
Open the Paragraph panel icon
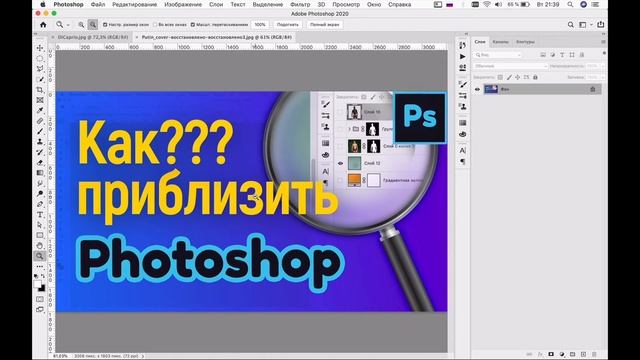point(462,162)
